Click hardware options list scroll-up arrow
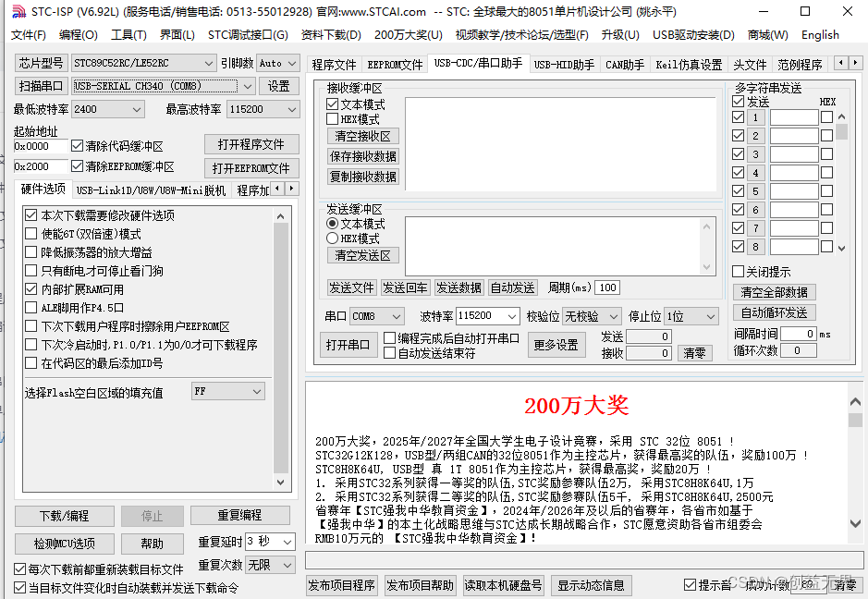This screenshot has width=868, height=599. [x=281, y=216]
